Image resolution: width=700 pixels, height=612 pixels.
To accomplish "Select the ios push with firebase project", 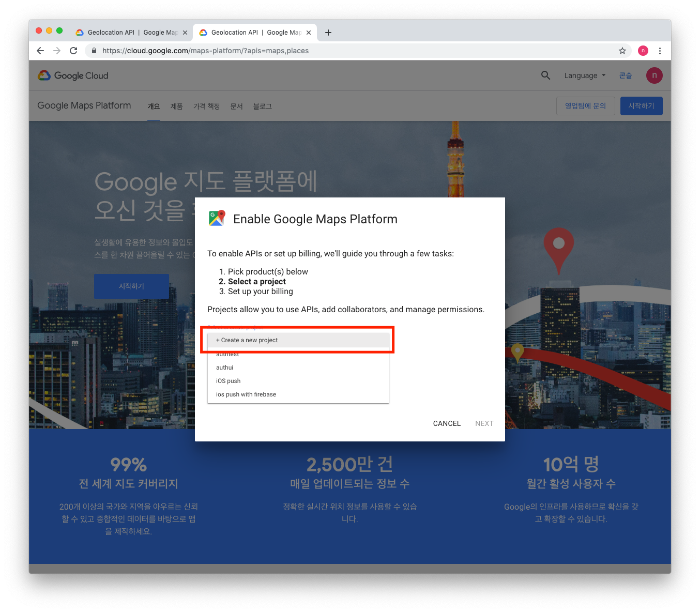I will point(298,394).
